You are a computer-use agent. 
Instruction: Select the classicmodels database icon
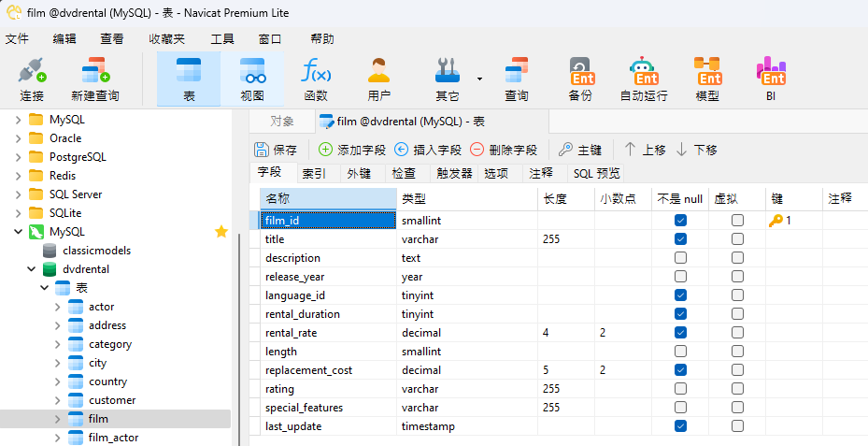coord(50,251)
